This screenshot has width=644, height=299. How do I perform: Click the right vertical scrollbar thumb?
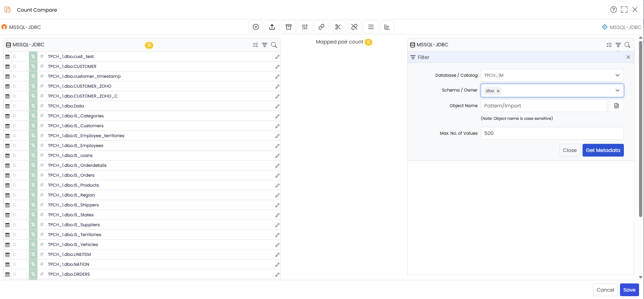click(640, 129)
